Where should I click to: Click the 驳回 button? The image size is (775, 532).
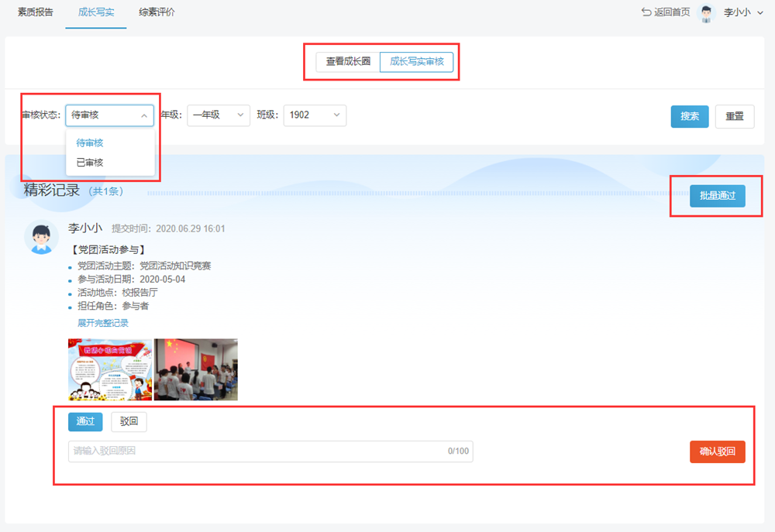[x=129, y=421]
